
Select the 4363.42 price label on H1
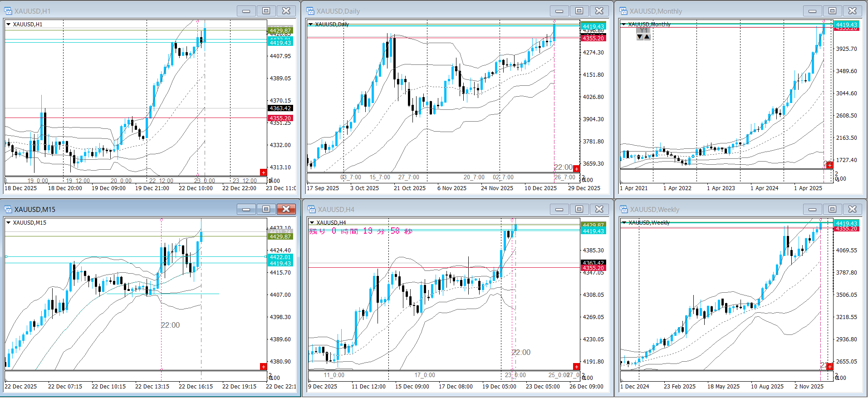280,108
